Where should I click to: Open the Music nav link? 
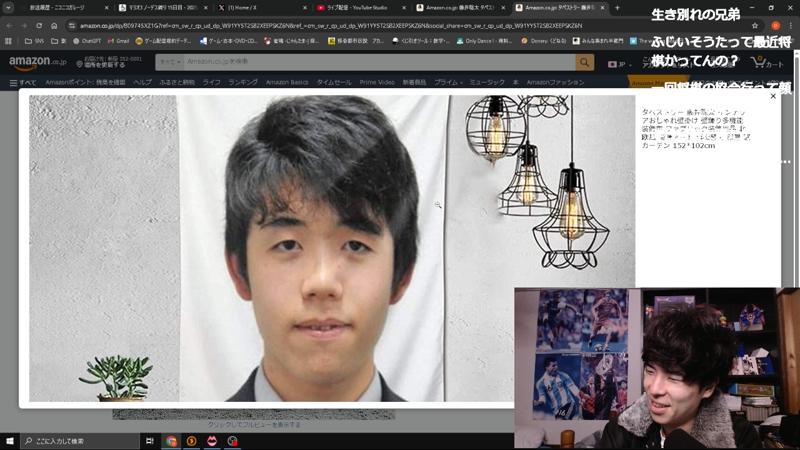pyautogui.click(x=487, y=82)
